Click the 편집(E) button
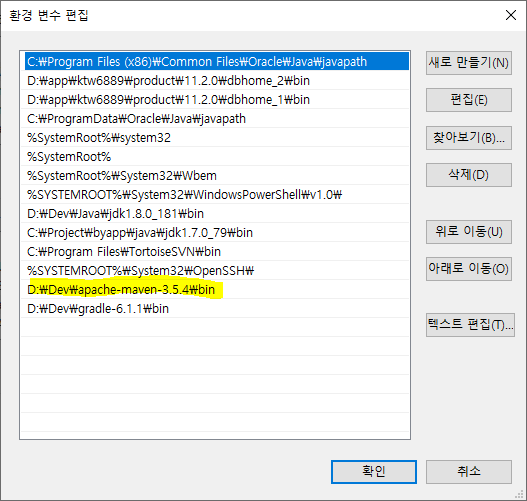Viewport: 527px width, 501px height. 469,100
